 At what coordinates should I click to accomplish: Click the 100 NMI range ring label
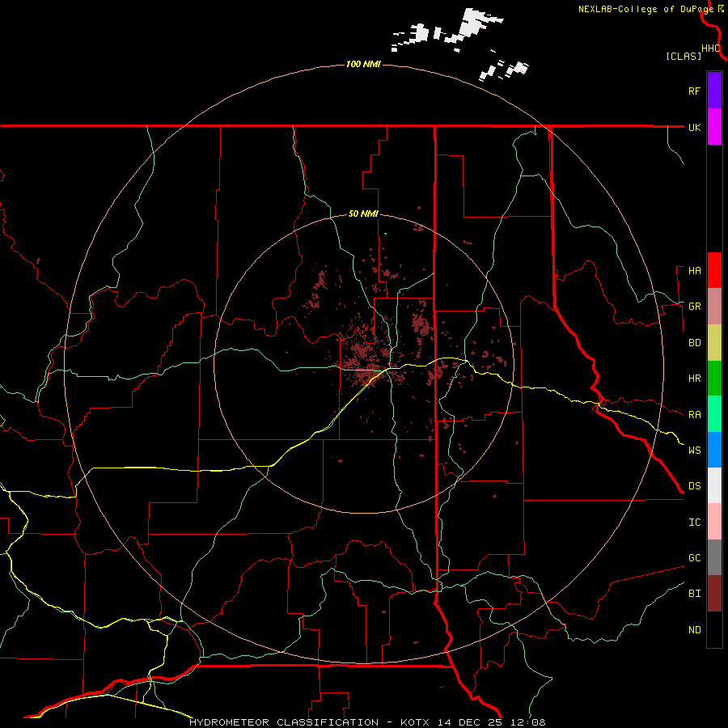[x=363, y=64]
